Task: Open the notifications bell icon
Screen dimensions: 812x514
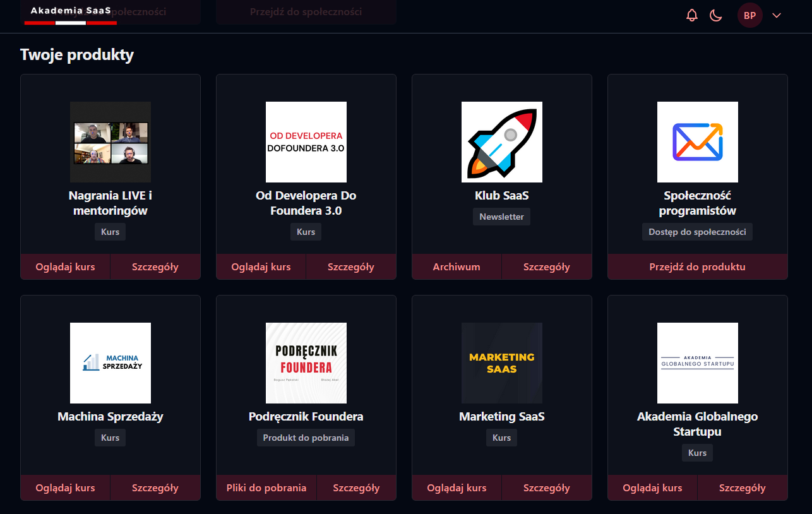Action: pyautogui.click(x=692, y=15)
